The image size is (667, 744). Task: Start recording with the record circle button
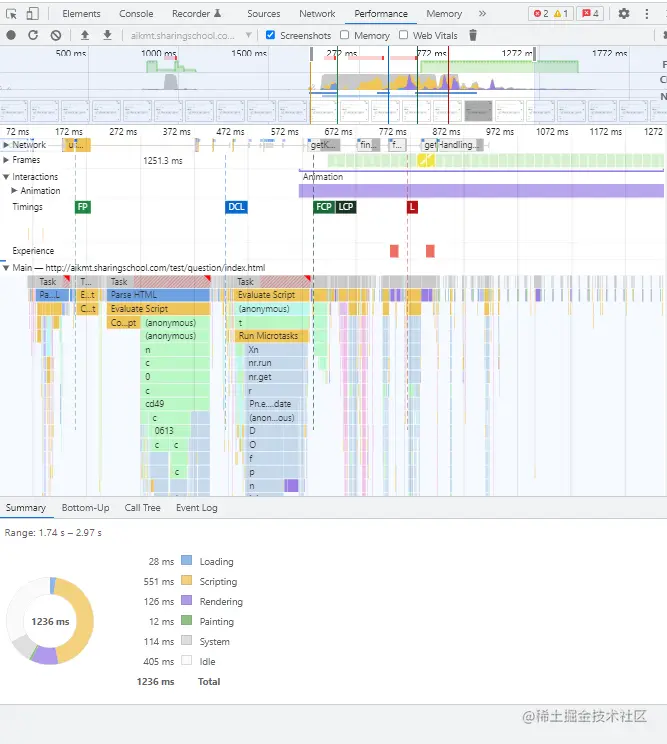point(11,35)
